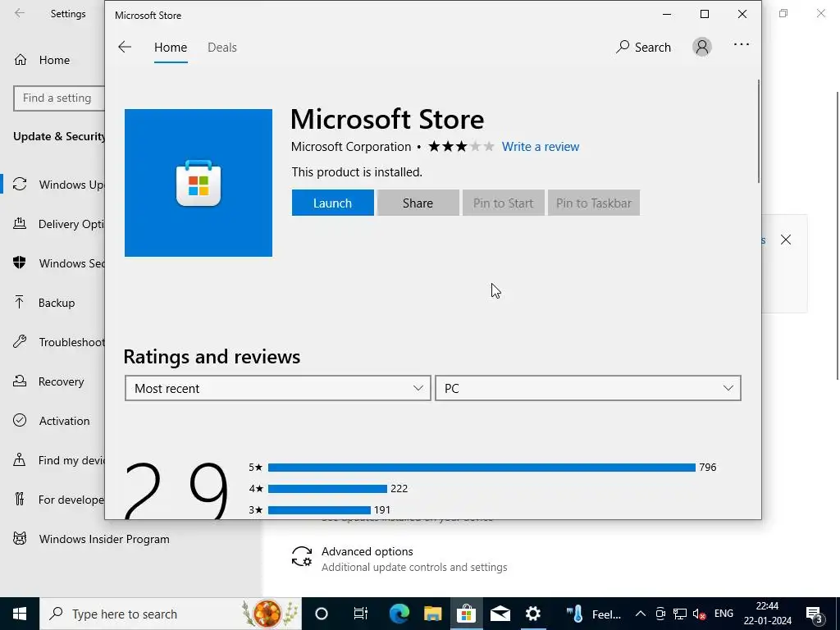
Task: Click the Share button
Action: (418, 203)
